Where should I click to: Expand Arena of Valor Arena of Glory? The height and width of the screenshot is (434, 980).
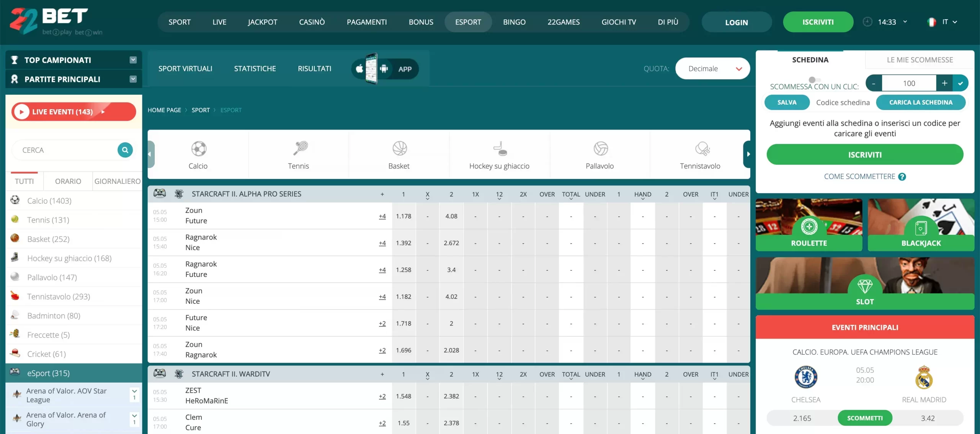[134, 419]
